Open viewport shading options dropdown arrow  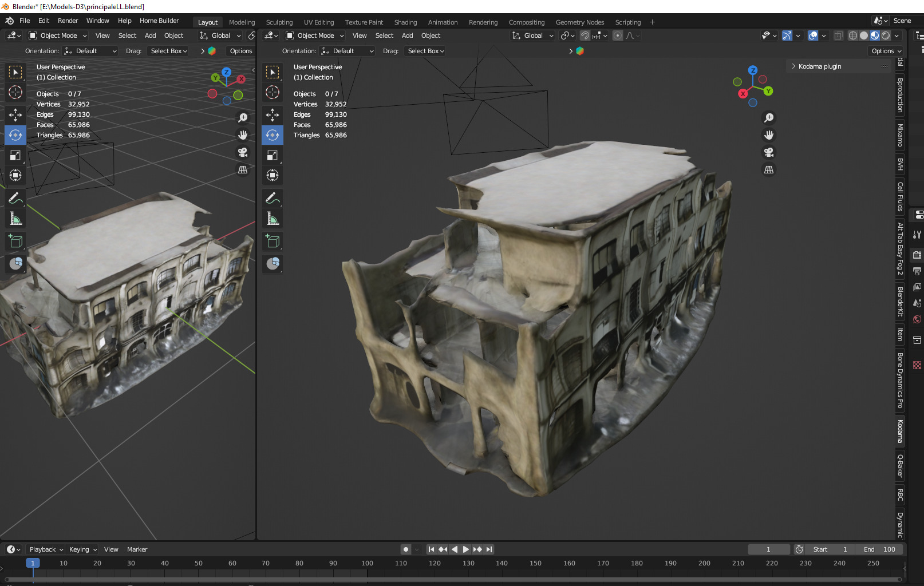897,35
